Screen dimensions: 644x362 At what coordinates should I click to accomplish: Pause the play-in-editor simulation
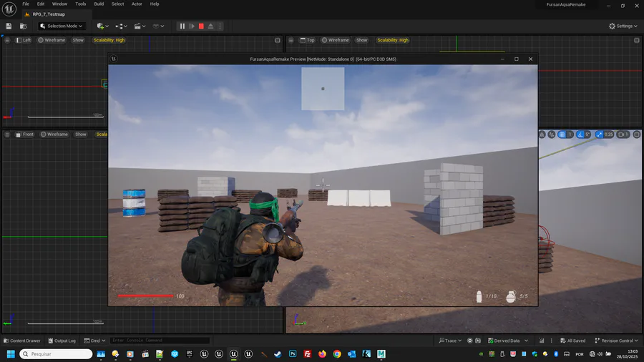tap(182, 26)
